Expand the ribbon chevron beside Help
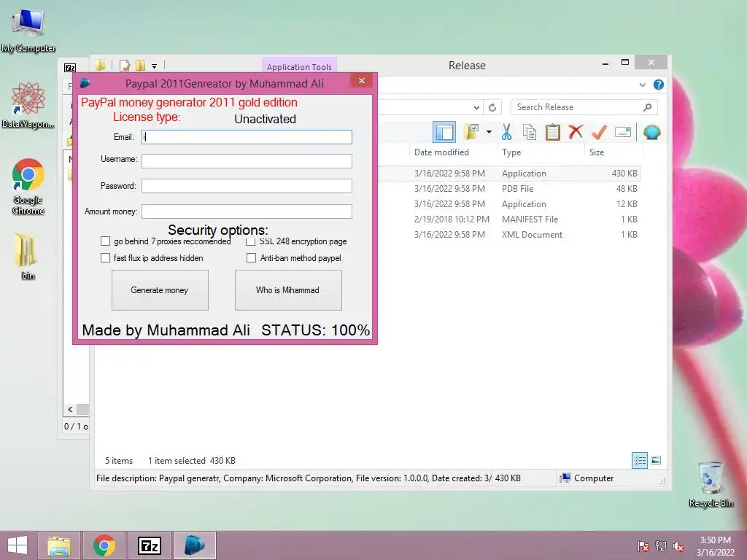The width and height of the screenshot is (747, 560). point(643,85)
